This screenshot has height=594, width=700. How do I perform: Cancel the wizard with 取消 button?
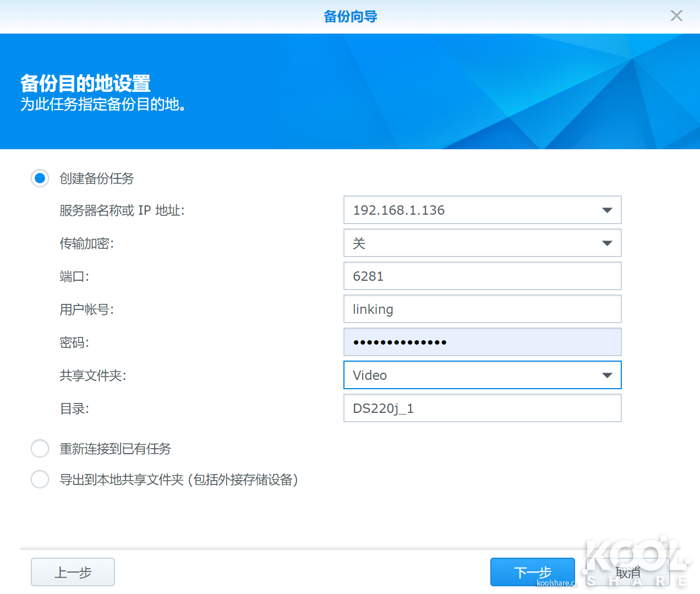point(628,573)
